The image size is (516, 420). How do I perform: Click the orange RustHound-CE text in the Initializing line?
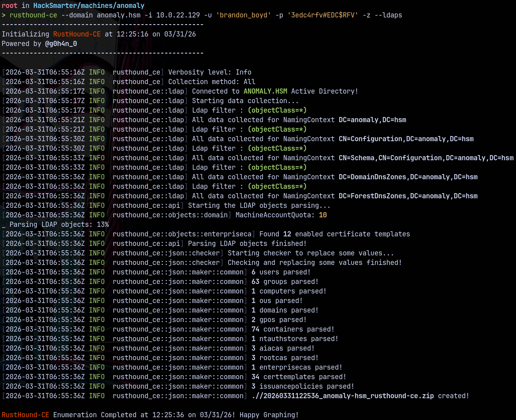coord(77,34)
